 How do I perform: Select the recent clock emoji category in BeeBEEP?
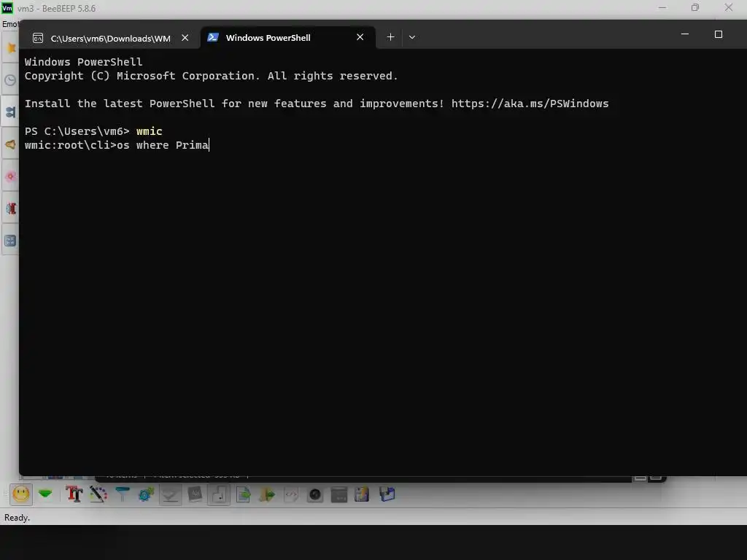(x=10, y=80)
